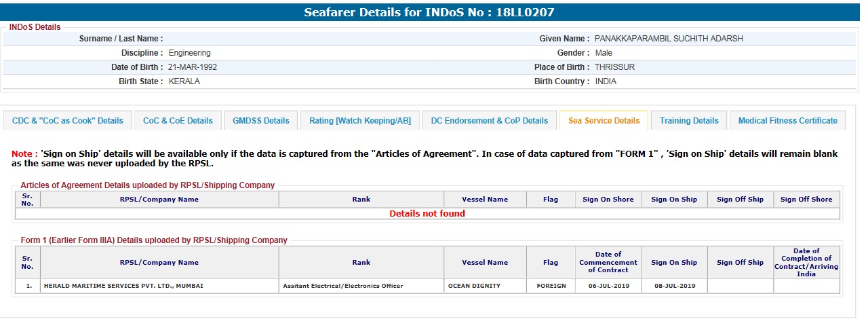868x334 pixels.
Task: Click the HERALD MARITIME SERVICES company cell
Action: (123, 286)
